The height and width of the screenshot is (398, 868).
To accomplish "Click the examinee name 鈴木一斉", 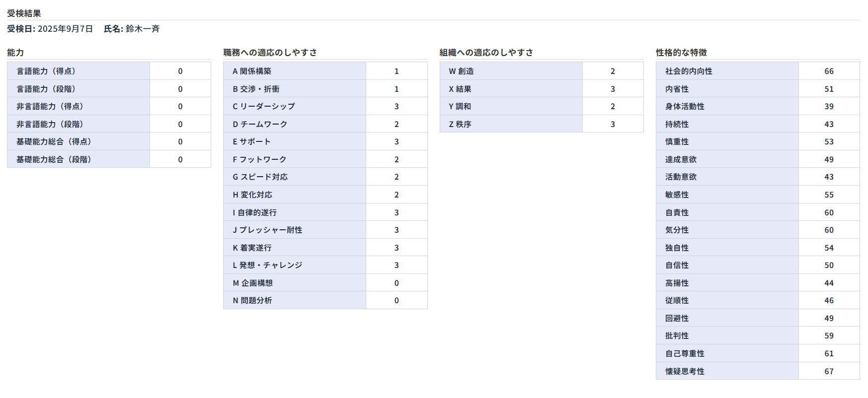I will (143, 29).
